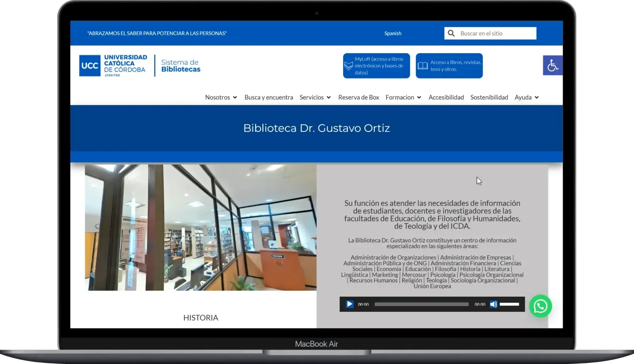
Task: Open the Reserva de Box page
Action: pos(359,97)
